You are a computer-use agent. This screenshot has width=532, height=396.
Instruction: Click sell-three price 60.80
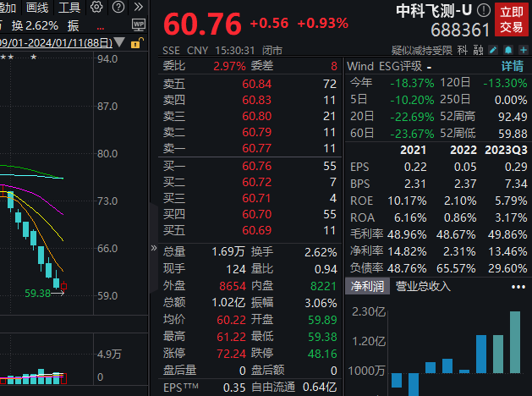click(x=257, y=116)
